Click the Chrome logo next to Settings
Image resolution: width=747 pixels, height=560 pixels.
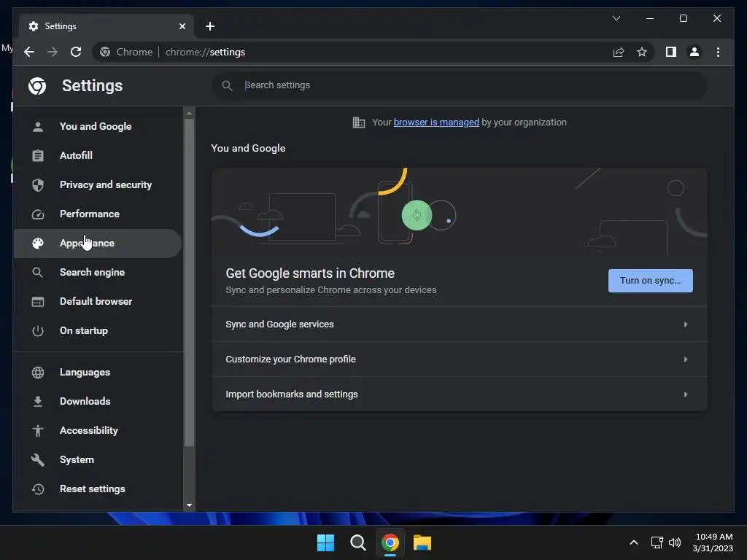[x=37, y=86]
